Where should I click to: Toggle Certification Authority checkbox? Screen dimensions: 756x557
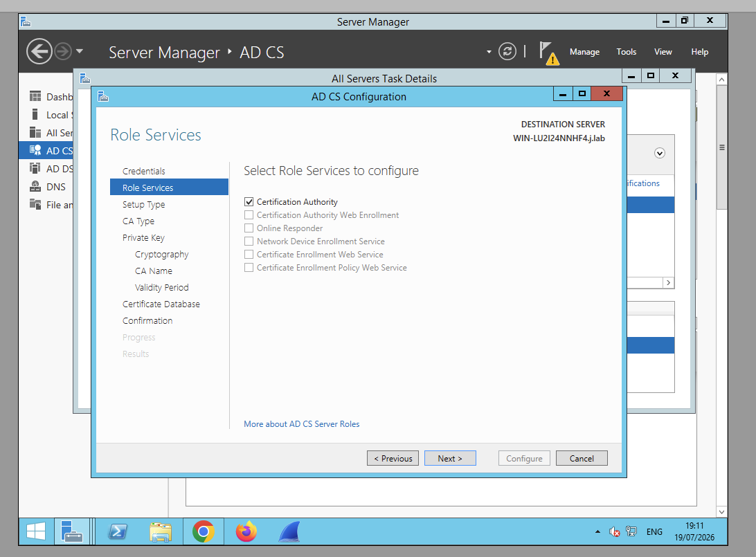(249, 202)
